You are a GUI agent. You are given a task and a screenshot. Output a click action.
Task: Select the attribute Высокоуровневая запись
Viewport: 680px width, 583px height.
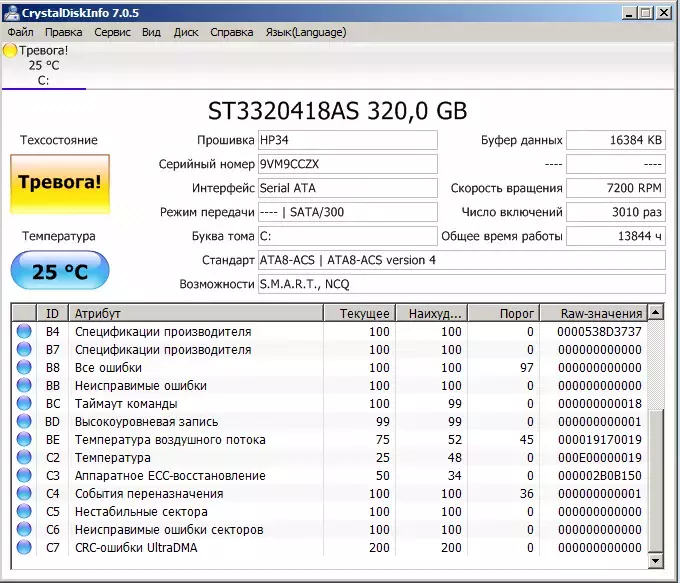pyautogui.click(x=146, y=422)
